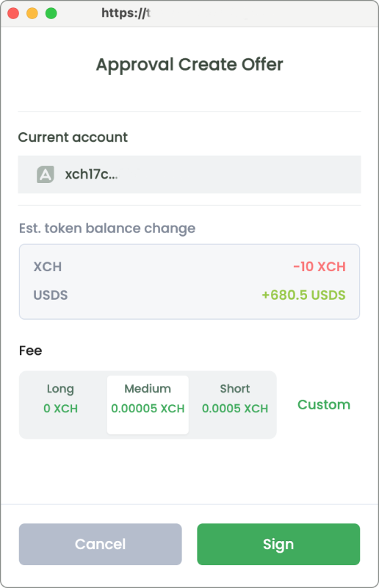
Task: Sign the create offer request
Action: pyautogui.click(x=278, y=544)
